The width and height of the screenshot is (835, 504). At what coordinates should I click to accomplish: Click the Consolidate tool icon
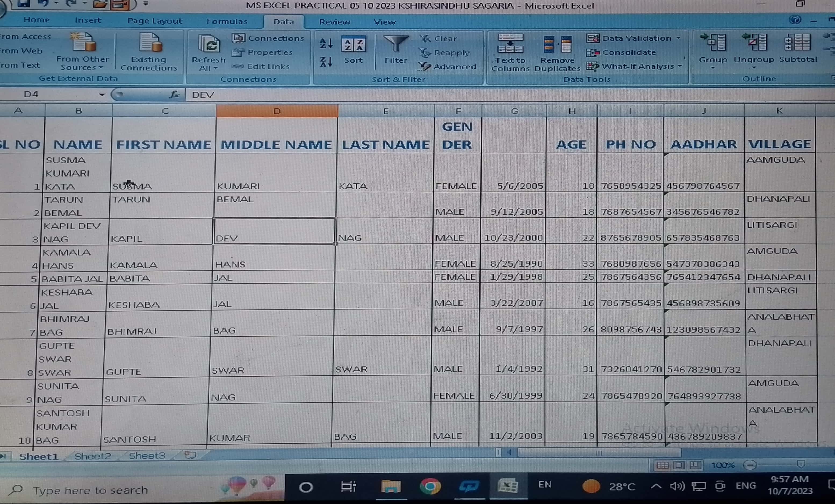tap(593, 53)
